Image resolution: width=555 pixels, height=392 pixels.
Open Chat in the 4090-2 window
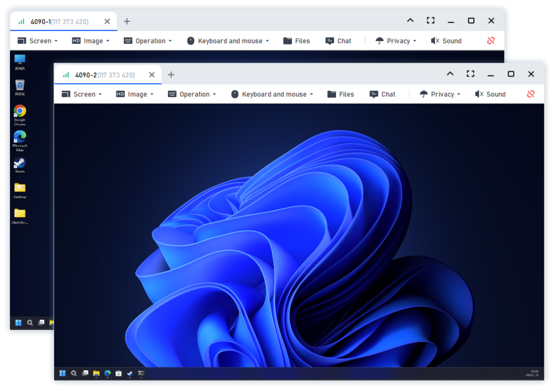coord(382,94)
